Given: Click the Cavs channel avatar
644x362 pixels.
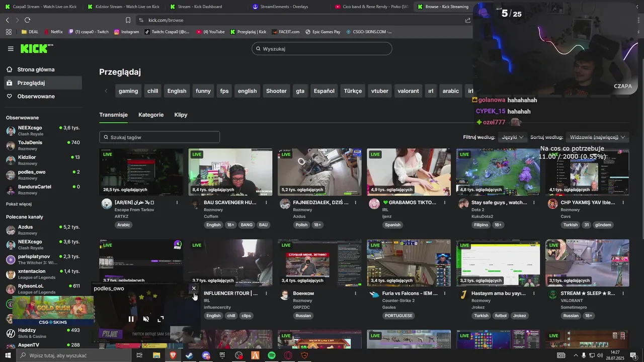Looking at the screenshot, I should (x=552, y=204).
